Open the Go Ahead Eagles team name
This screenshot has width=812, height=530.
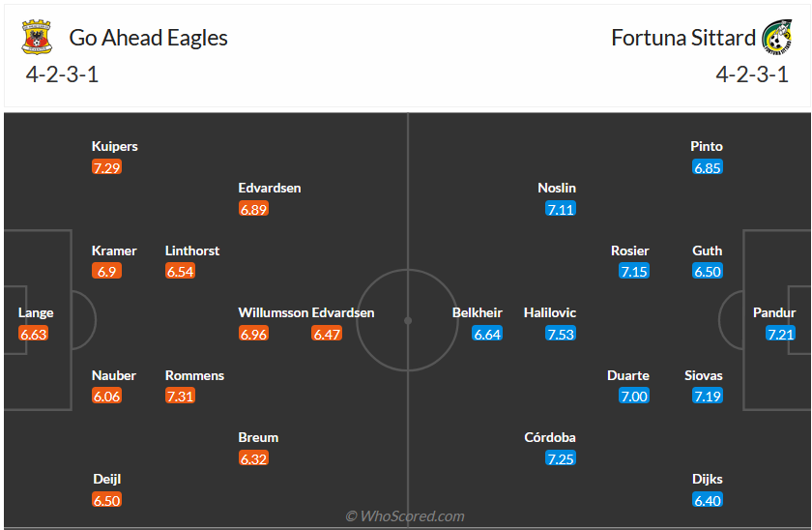[149, 38]
